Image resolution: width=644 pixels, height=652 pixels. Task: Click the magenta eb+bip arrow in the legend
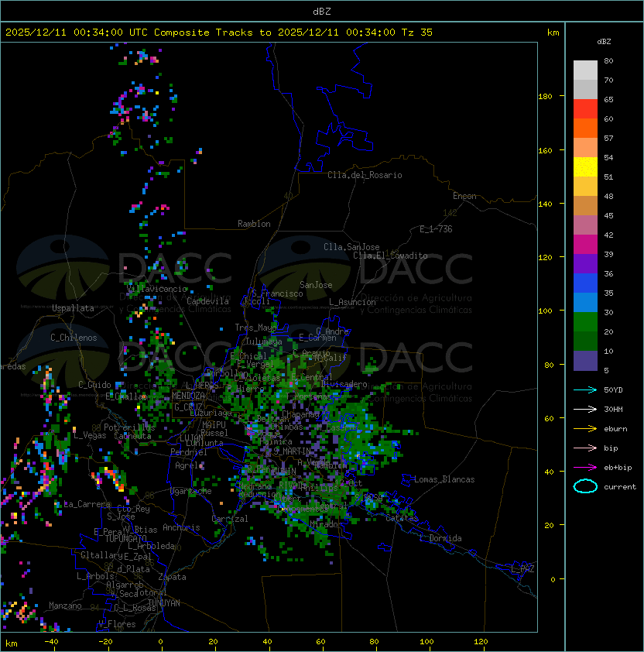[585, 468]
